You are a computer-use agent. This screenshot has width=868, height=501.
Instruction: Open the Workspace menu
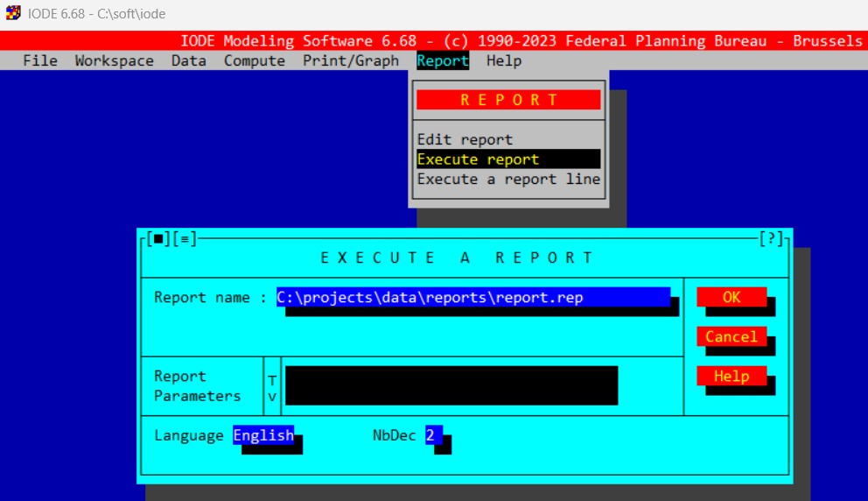point(115,61)
